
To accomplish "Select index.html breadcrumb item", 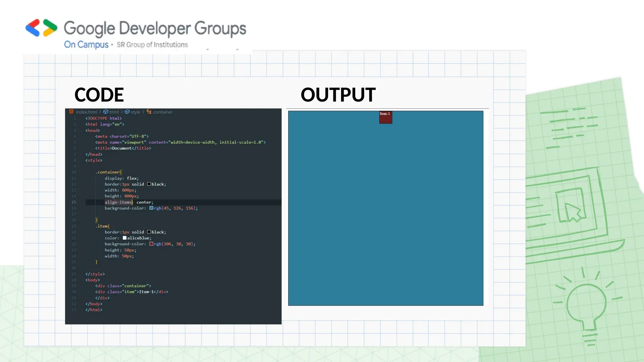I will [86, 112].
